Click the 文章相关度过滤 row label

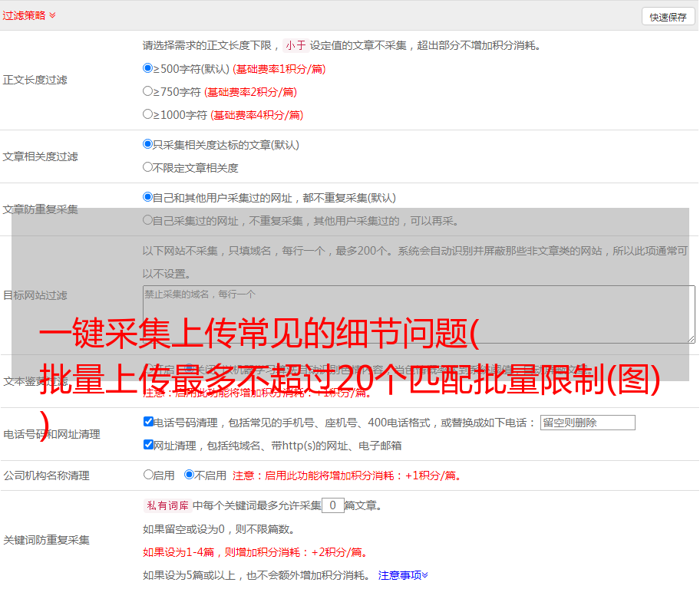40,156
